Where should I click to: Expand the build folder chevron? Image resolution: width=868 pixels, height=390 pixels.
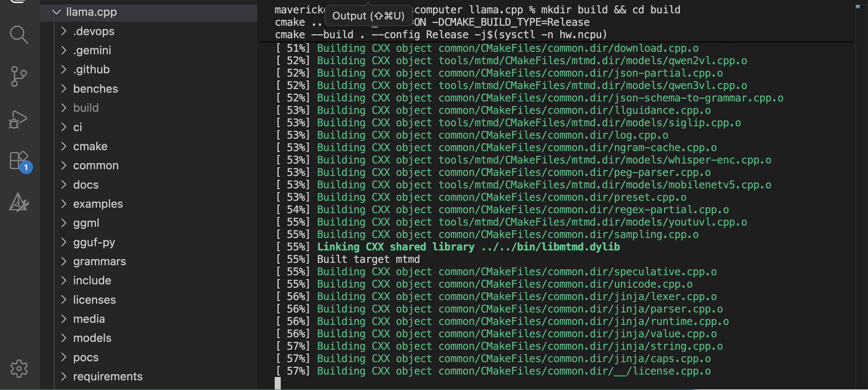click(x=64, y=108)
